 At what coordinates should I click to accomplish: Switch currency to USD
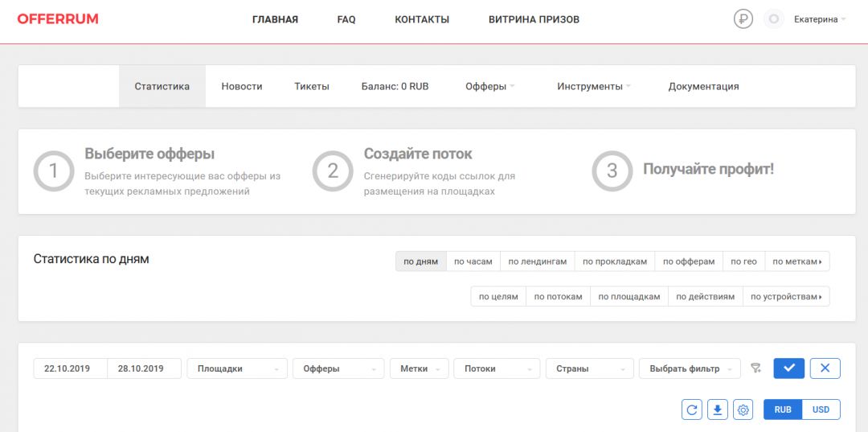(x=821, y=409)
